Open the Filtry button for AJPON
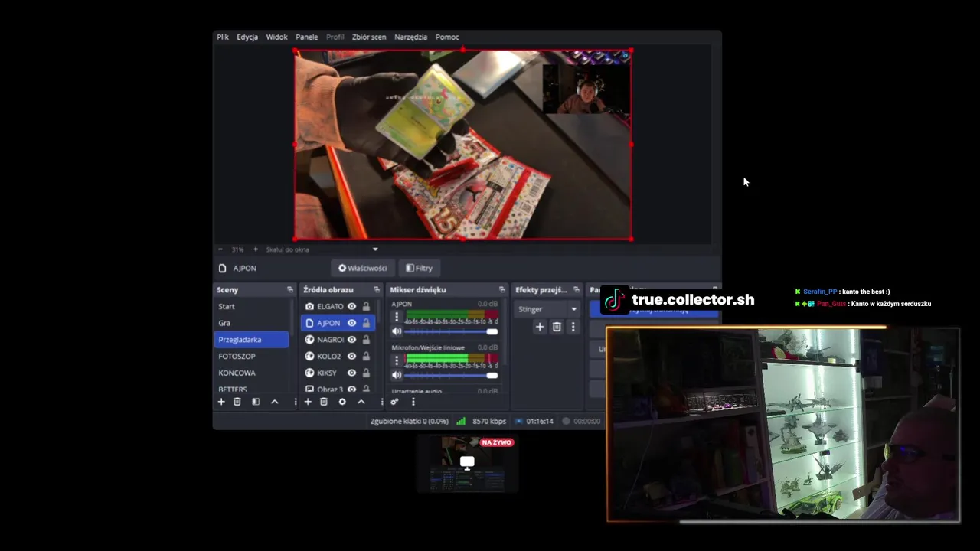This screenshot has width=980, height=551. (x=419, y=268)
